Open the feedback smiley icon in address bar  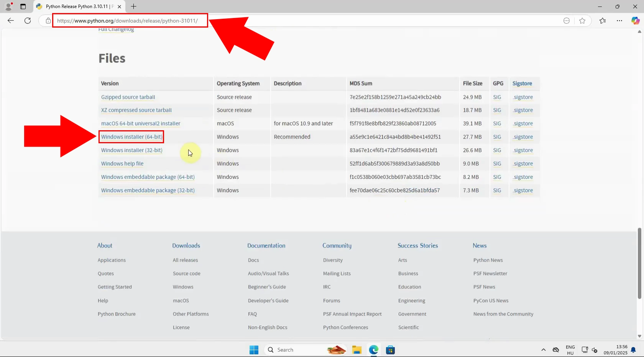coord(567,21)
